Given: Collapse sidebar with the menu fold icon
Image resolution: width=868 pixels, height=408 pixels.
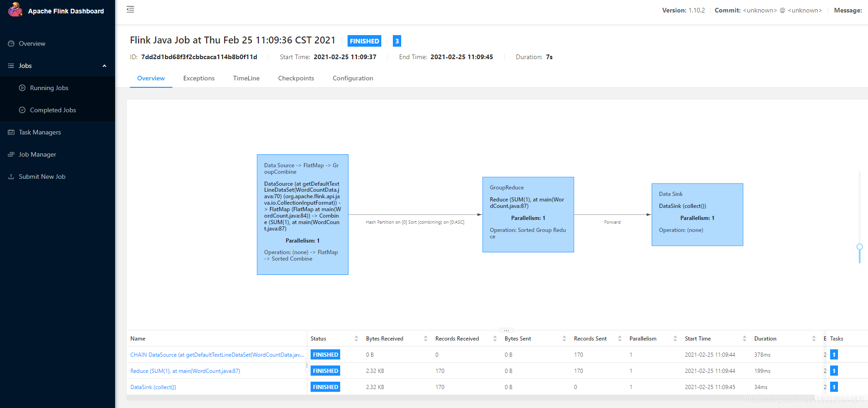Looking at the screenshot, I should [x=130, y=9].
